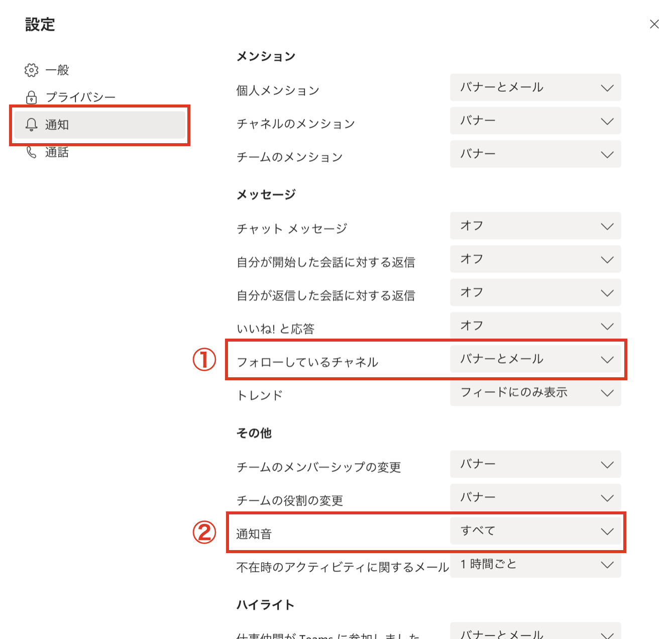672x639 pixels.
Task: Close the 設定 dialog with the X
Action: click(x=654, y=24)
